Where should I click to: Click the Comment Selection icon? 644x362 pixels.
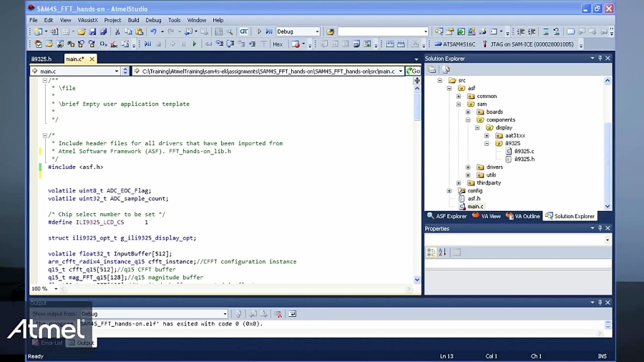coord(545,31)
